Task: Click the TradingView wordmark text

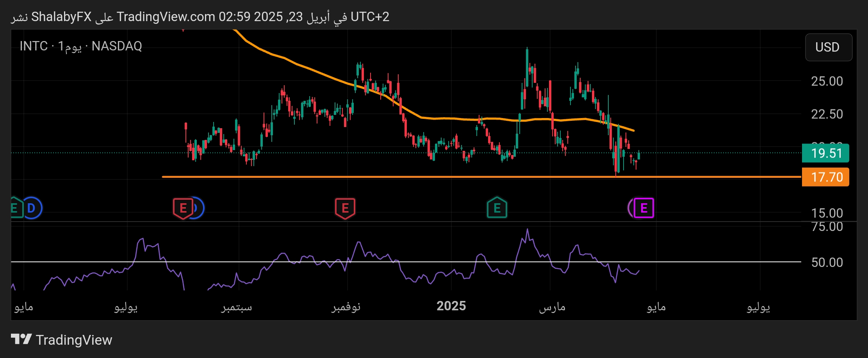Action: click(74, 340)
